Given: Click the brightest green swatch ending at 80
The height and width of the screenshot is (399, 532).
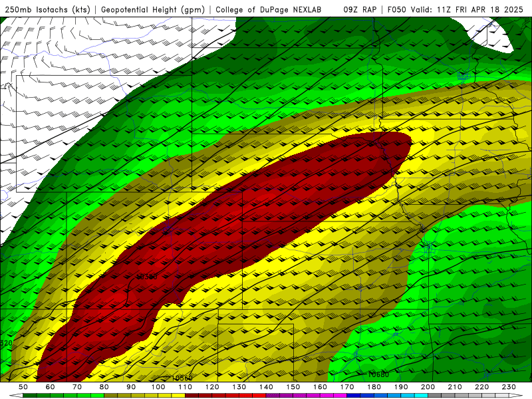Looking at the screenshot, I should click(97, 396).
